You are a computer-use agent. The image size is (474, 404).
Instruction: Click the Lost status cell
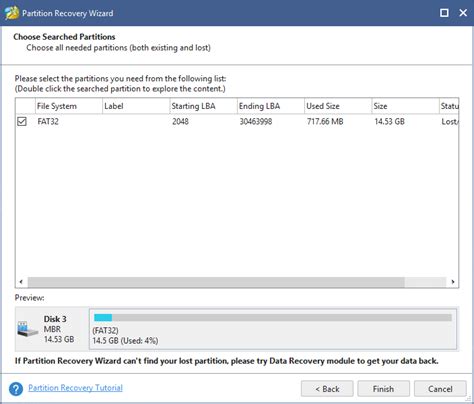[450, 121]
